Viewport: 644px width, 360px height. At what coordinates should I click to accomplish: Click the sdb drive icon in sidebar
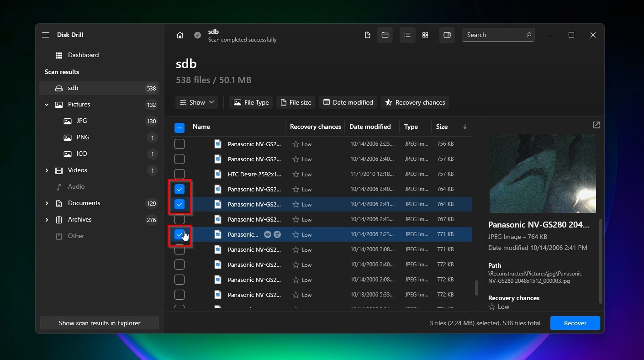59,88
